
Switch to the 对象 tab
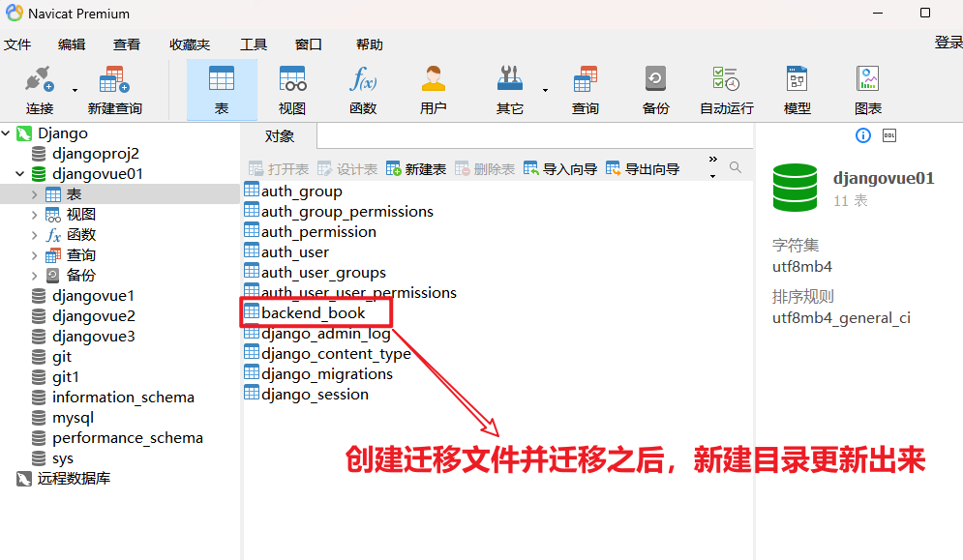pos(280,135)
